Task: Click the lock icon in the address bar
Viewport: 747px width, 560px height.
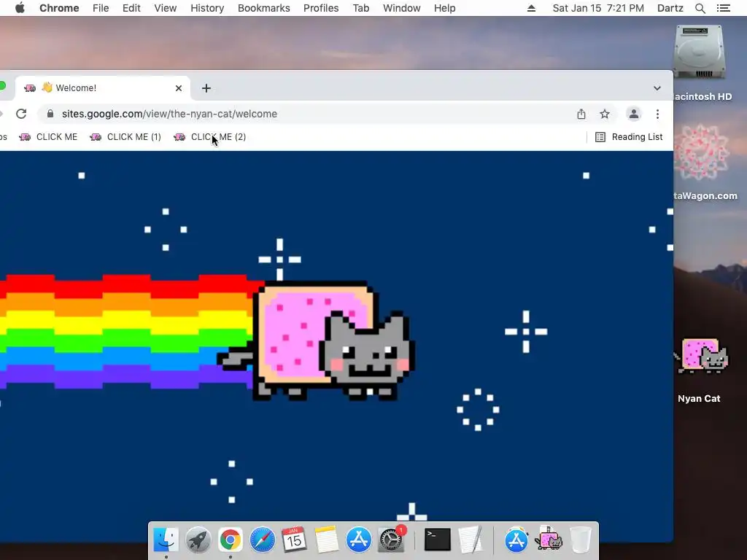Action: click(x=50, y=114)
